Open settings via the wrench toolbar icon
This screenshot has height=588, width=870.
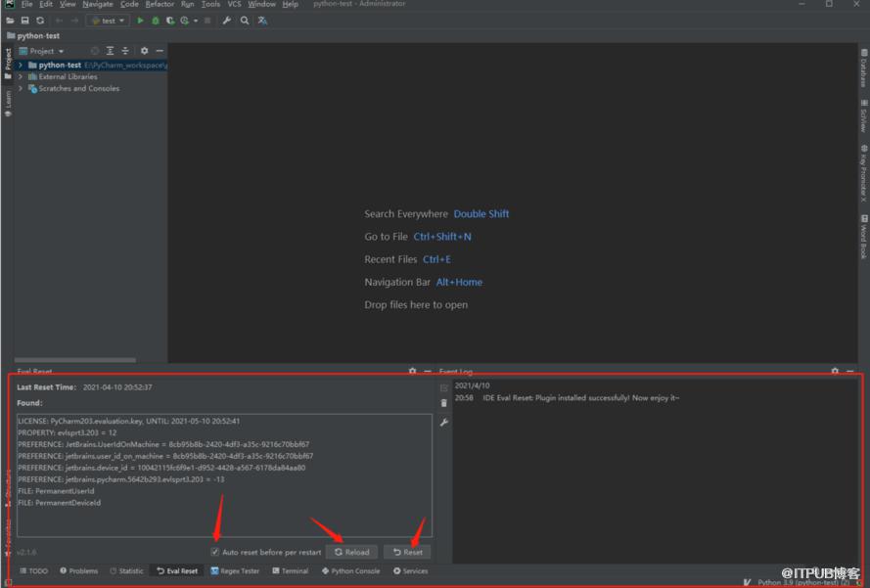point(226,21)
